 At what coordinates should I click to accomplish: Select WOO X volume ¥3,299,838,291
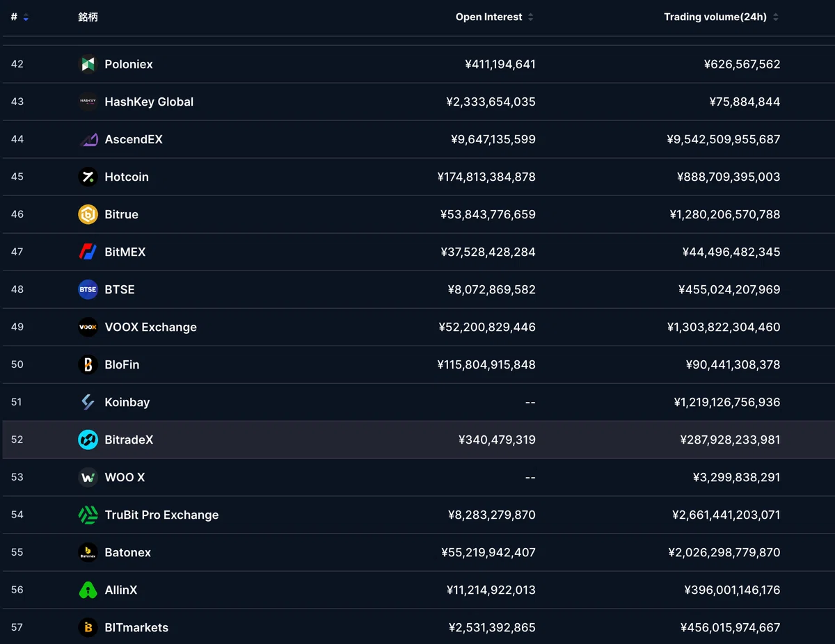click(737, 477)
